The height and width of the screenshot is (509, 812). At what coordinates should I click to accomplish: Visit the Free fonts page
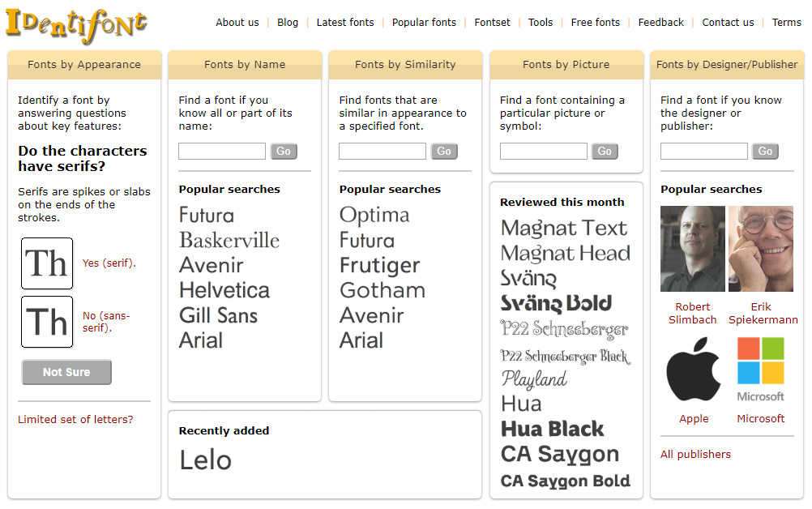(x=595, y=22)
